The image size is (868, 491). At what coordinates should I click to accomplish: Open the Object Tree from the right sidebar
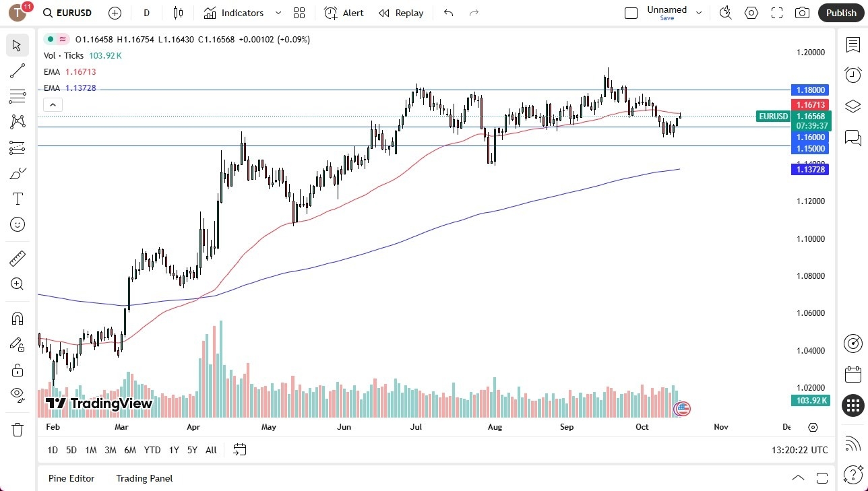click(x=853, y=106)
